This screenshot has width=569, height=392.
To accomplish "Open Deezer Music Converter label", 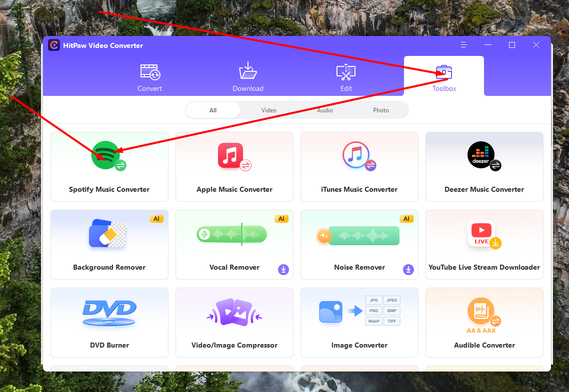I will click(x=484, y=189).
